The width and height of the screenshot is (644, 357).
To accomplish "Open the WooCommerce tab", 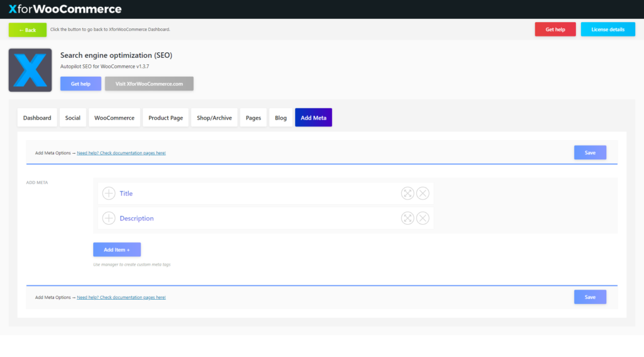I will pyautogui.click(x=114, y=118).
